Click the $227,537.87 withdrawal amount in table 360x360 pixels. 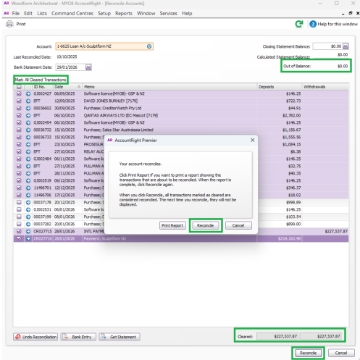coord(336,231)
